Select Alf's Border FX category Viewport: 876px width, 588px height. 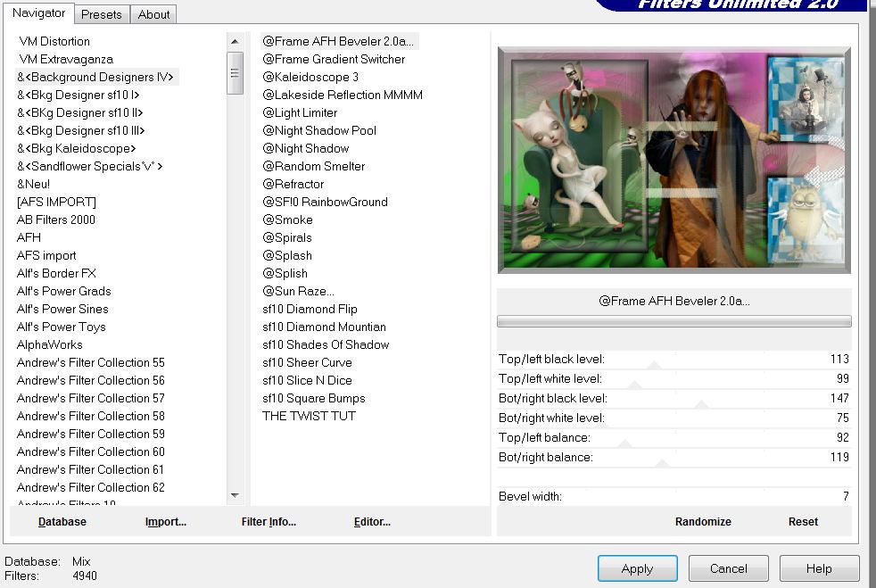(x=56, y=273)
